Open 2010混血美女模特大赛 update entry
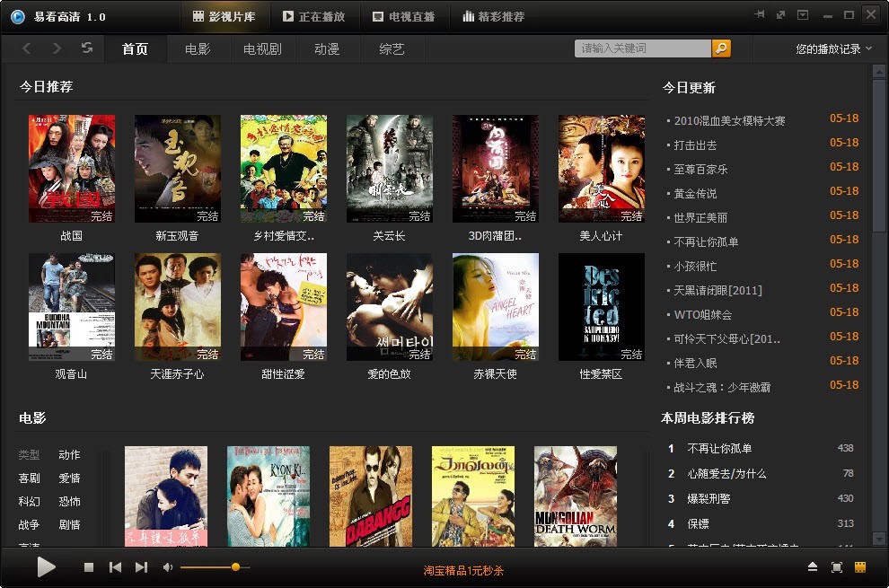889x588 pixels. 729,121
